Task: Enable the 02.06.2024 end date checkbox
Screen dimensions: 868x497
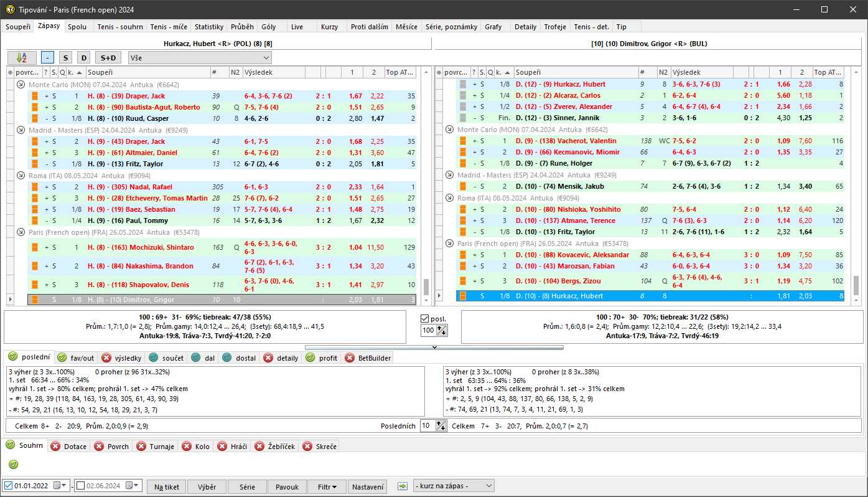Action: 80,486
